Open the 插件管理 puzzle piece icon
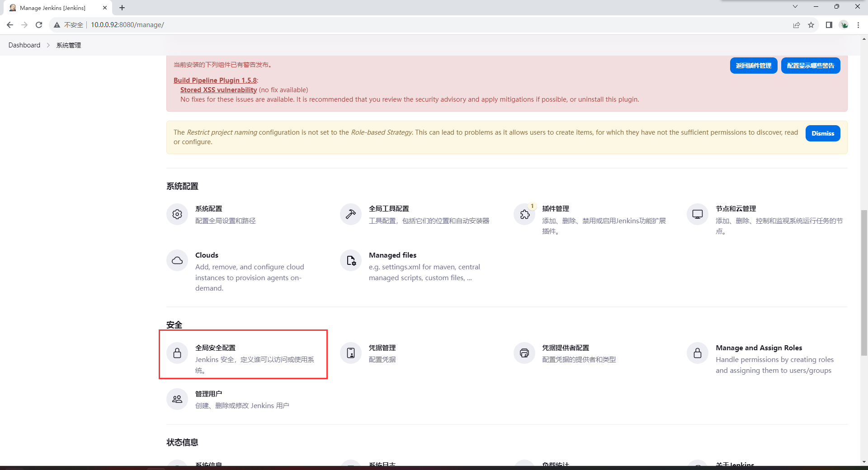The width and height of the screenshot is (868, 470). point(524,214)
